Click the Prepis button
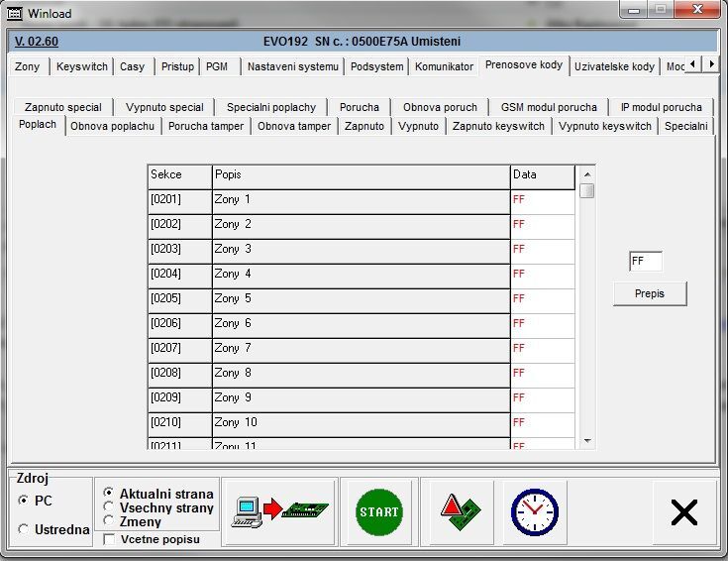 click(x=650, y=293)
